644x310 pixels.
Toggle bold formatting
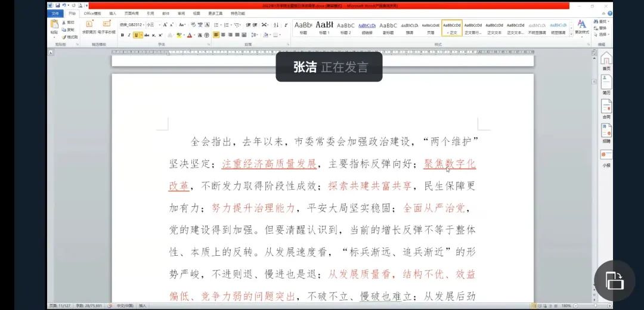click(x=122, y=35)
